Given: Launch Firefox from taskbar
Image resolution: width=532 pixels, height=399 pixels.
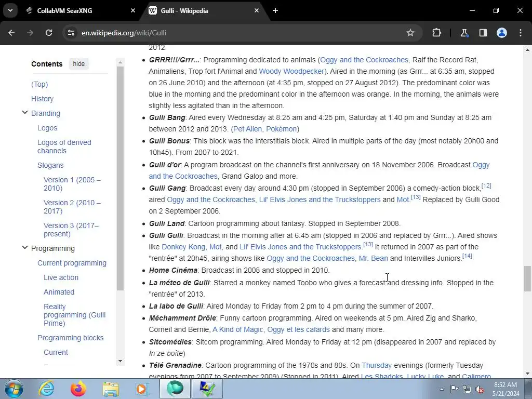Looking at the screenshot, I should click(x=78, y=389).
